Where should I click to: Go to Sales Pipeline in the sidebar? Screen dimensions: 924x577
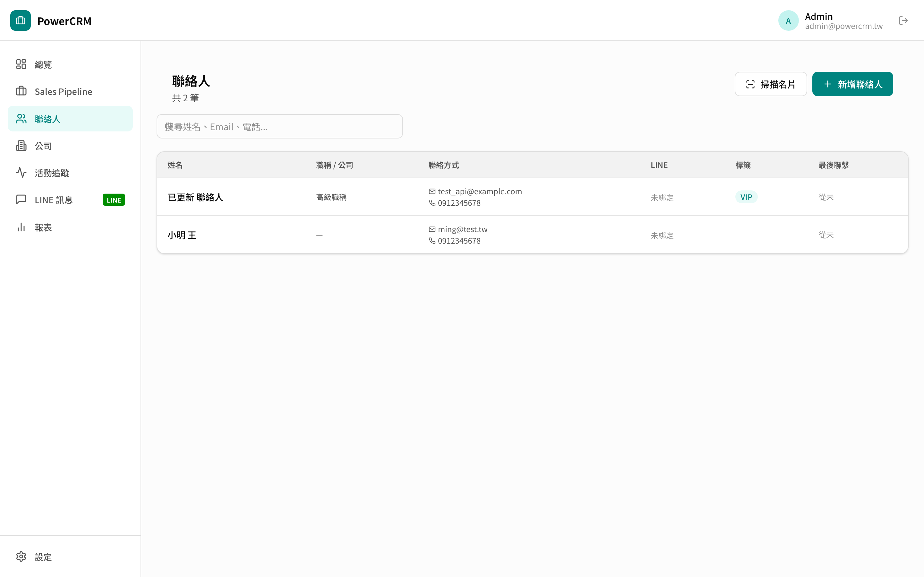[63, 92]
